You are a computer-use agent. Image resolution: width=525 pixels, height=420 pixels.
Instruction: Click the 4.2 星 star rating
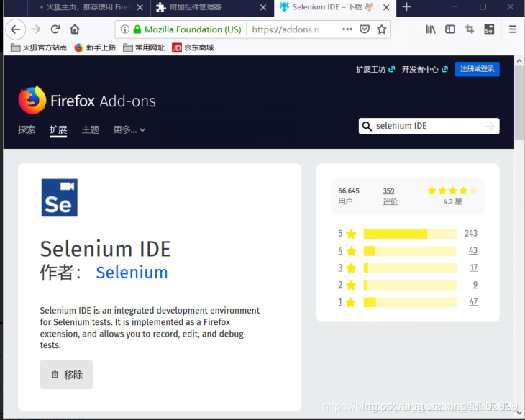(452, 196)
